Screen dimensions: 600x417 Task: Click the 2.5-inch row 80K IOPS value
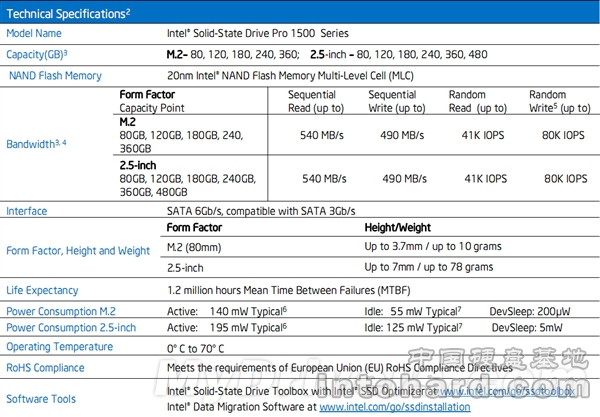566,179
